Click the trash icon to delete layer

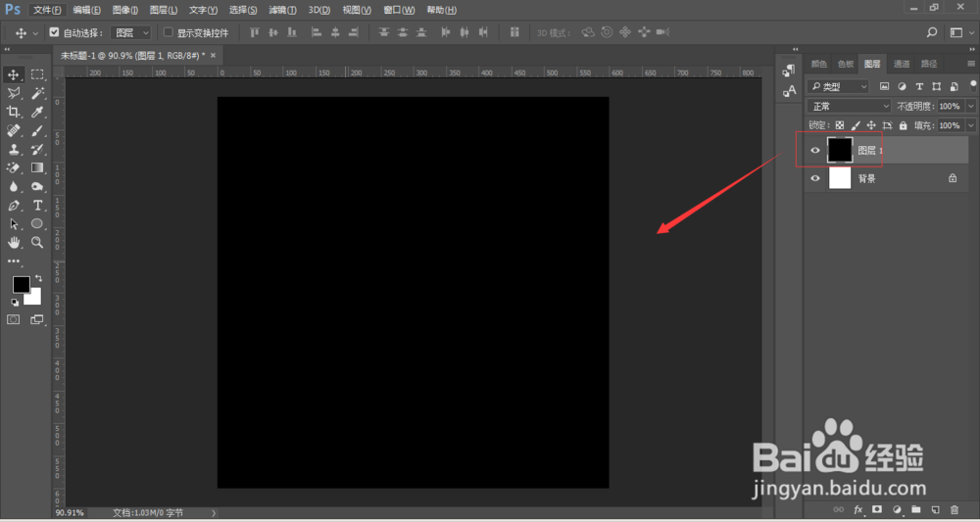955,509
